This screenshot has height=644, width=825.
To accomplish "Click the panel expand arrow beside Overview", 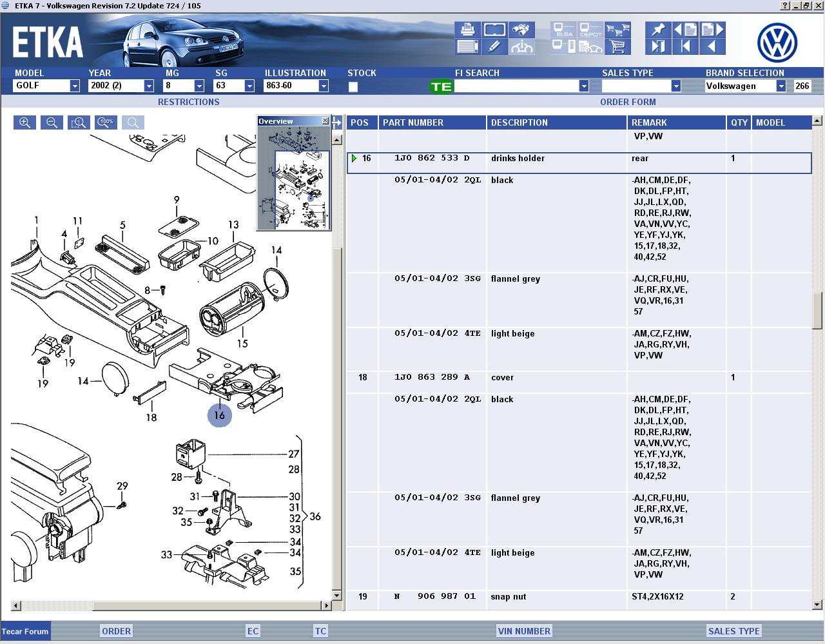I will coord(337,122).
